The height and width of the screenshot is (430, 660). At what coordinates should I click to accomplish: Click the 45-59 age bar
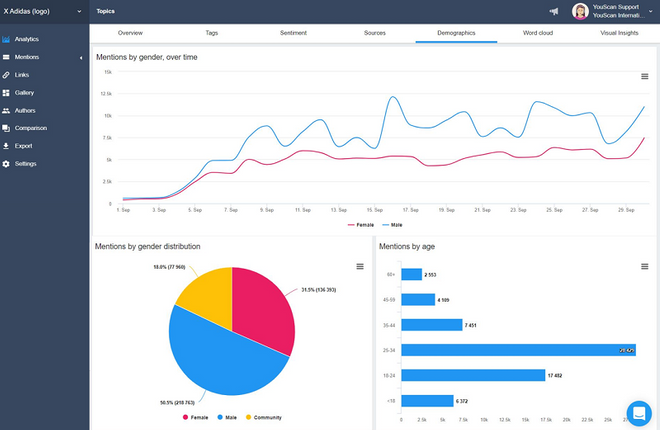(x=418, y=300)
